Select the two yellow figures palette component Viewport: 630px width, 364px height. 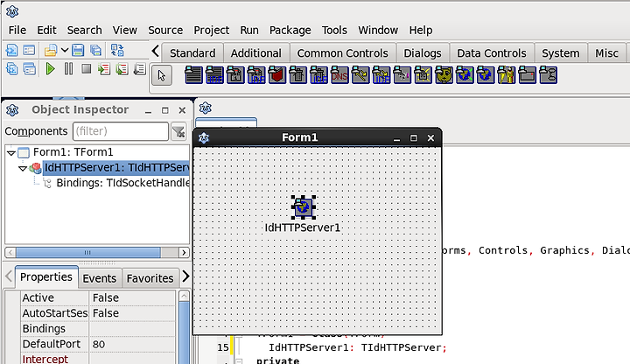coord(507,75)
